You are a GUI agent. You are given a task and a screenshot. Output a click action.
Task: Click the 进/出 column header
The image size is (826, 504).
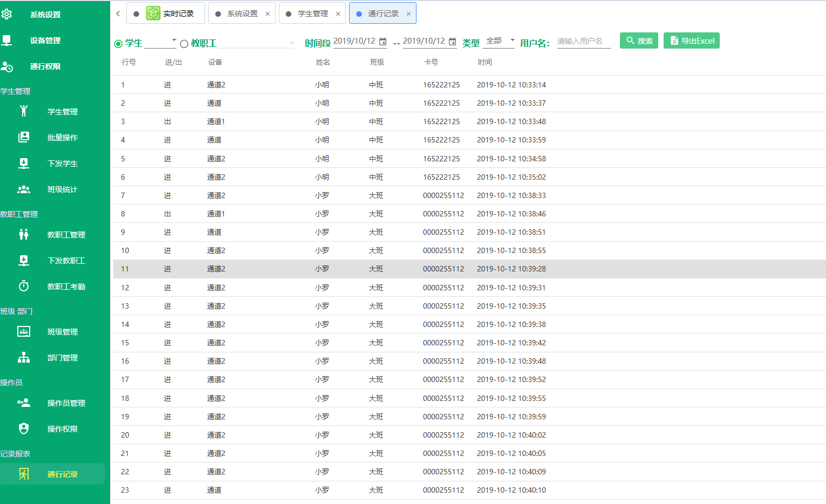(173, 62)
